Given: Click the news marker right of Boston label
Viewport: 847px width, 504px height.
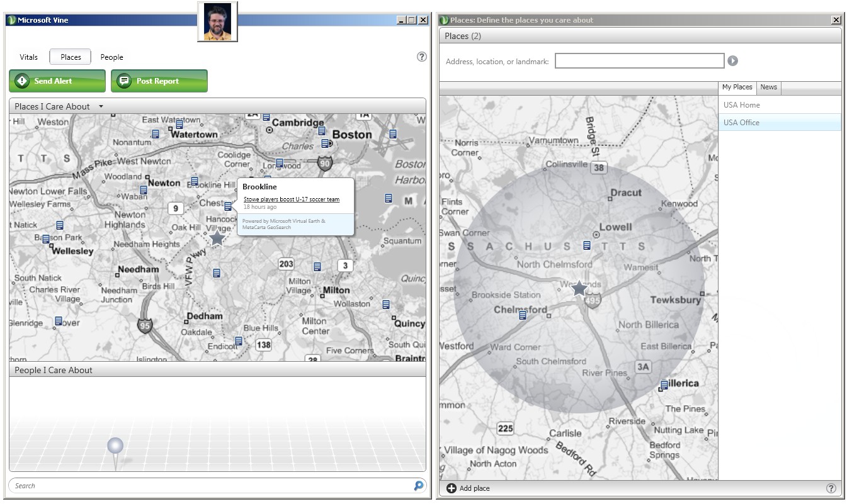Looking at the screenshot, I should tap(393, 134).
